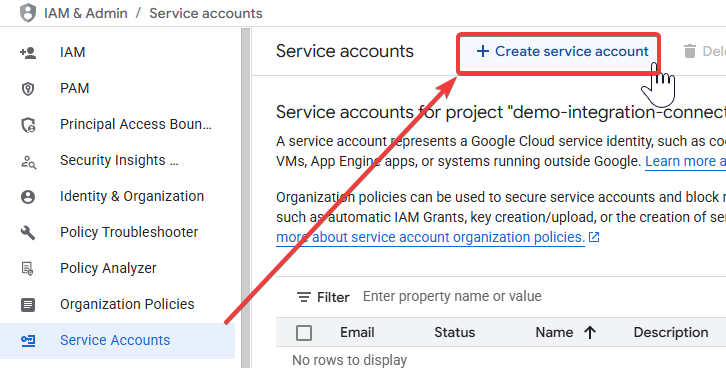
Task: Click the Filter lines icon
Action: tap(304, 297)
